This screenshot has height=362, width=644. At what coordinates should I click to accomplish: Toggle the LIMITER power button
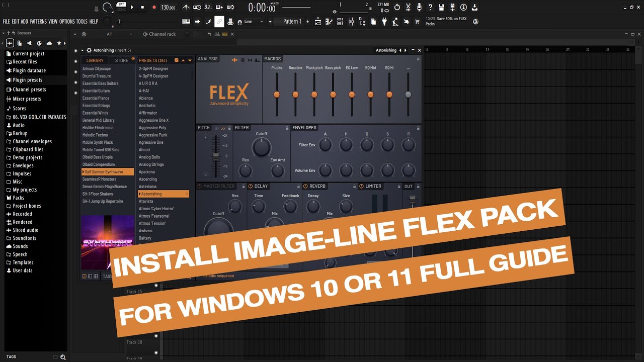361,187
